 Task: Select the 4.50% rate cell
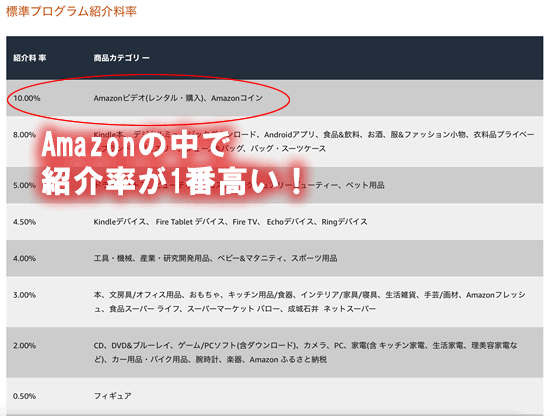(x=25, y=222)
